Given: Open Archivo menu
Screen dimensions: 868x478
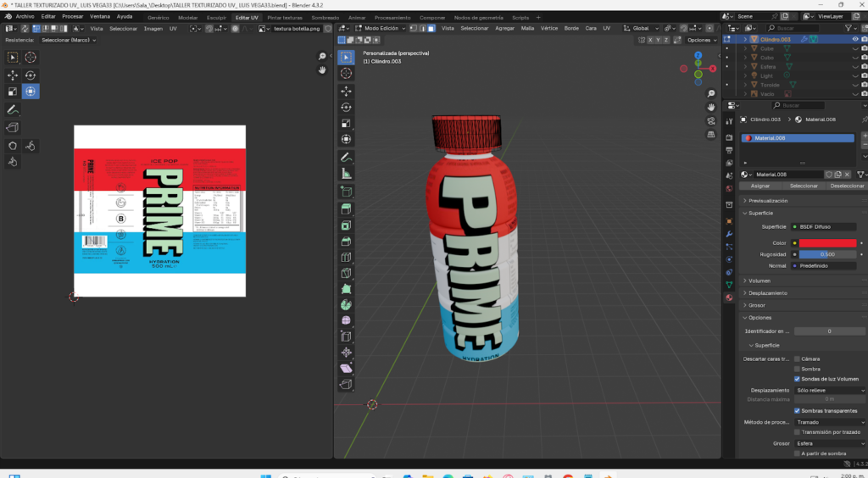Looking at the screenshot, I should pos(25,17).
